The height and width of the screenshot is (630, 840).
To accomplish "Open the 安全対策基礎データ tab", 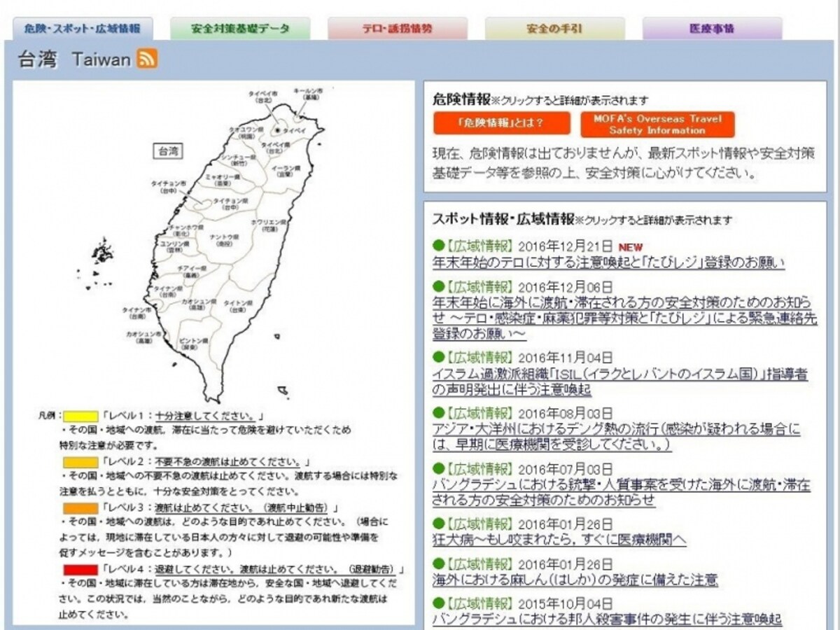I will (240, 29).
